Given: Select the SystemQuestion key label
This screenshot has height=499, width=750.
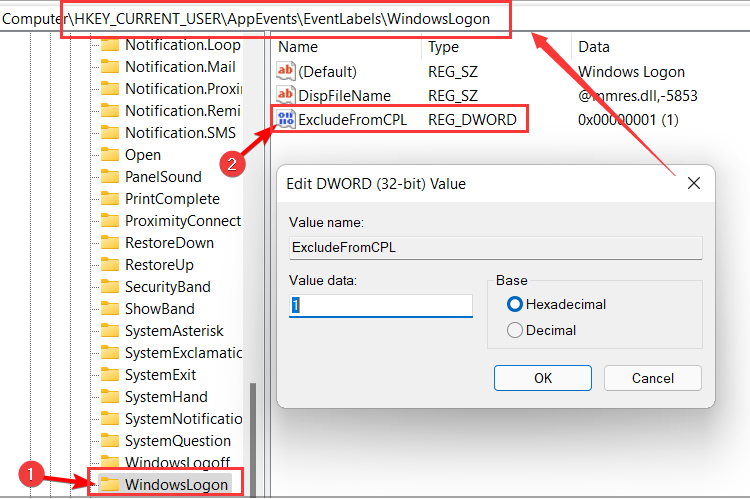Looking at the screenshot, I should click(x=177, y=441).
